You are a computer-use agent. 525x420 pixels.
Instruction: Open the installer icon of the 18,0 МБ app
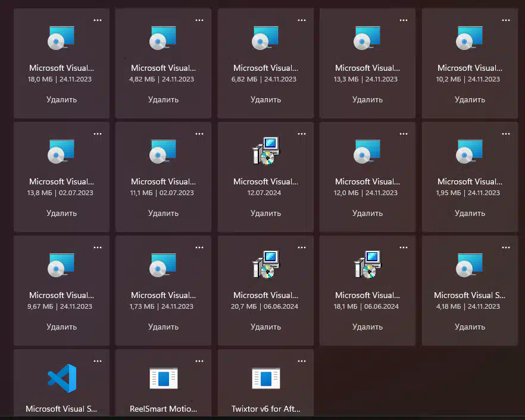tap(61, 38)
